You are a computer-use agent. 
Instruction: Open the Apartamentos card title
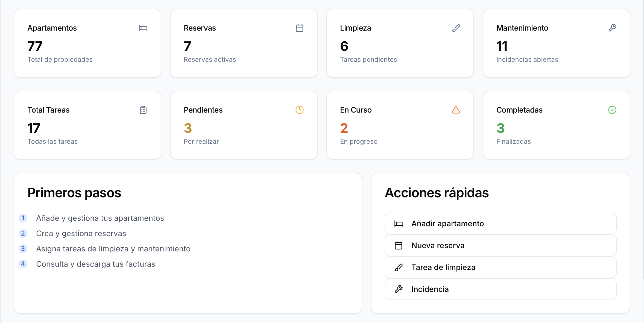pyautogui.click(x=52, y=28)
